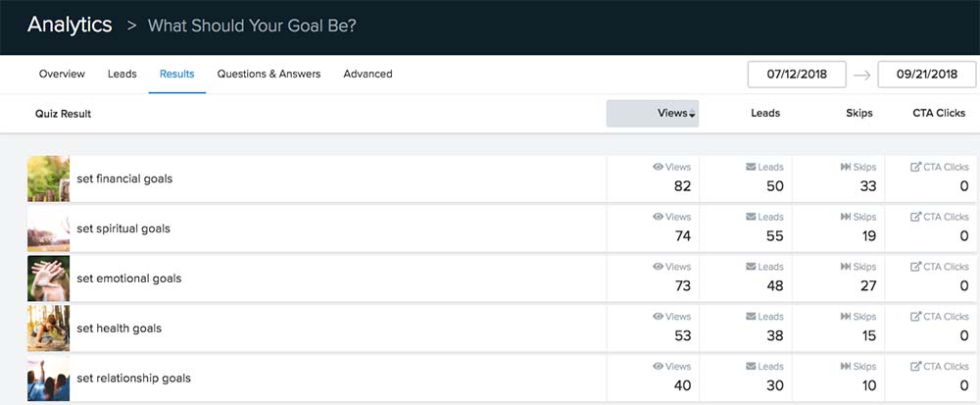Screen dimensions: 980x405
Task: Click the CTA Clicks icon in set relationship goals row
Action: click(915, 367)
